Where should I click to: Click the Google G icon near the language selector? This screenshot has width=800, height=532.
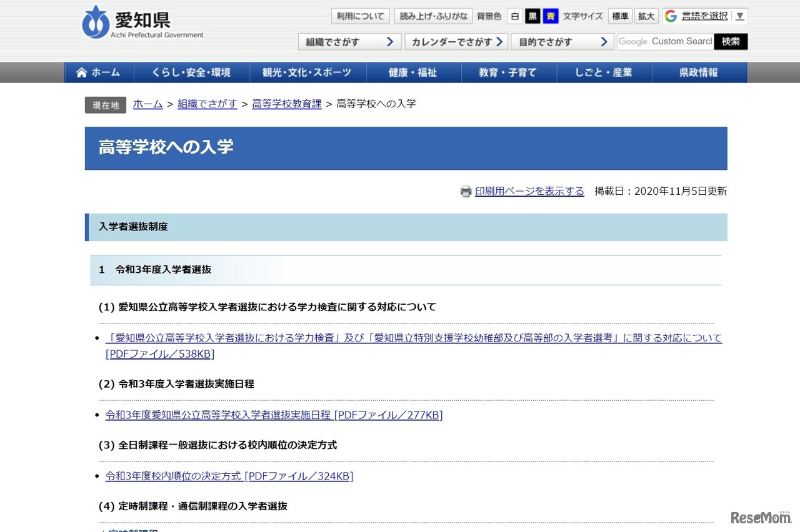671,16
